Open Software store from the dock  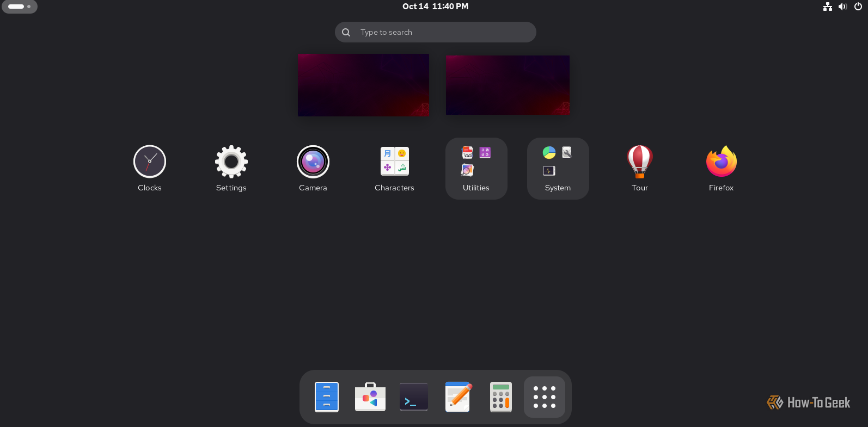370,397
